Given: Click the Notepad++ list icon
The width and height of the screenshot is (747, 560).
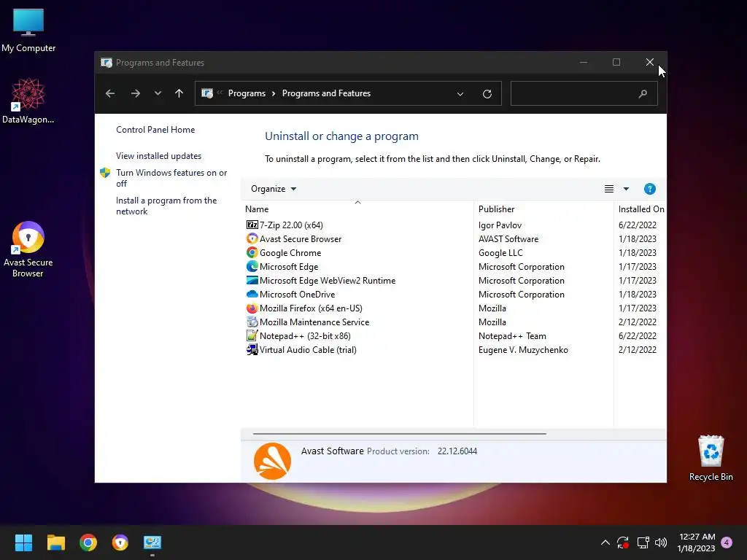Looking at the screenshot, I should [x=252, y=335].
